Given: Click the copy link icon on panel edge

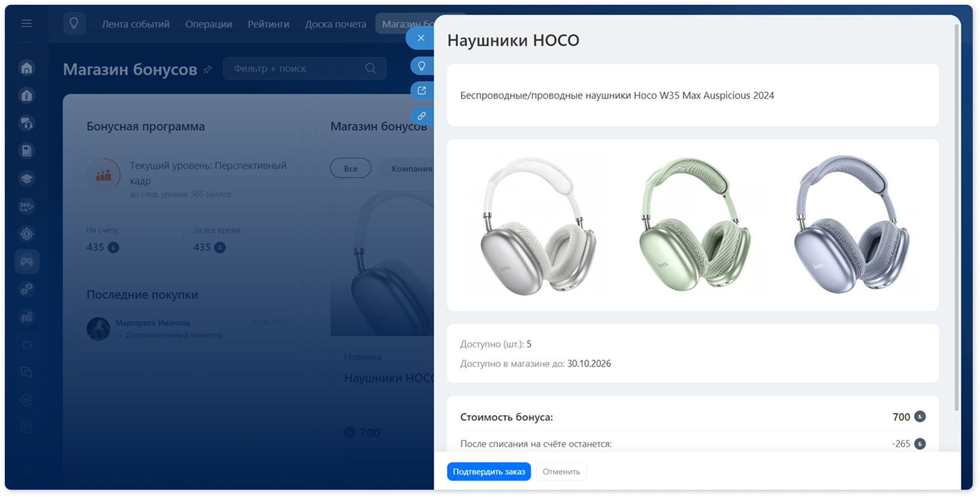Looking at the screenshot, I should tap(422, 116).
